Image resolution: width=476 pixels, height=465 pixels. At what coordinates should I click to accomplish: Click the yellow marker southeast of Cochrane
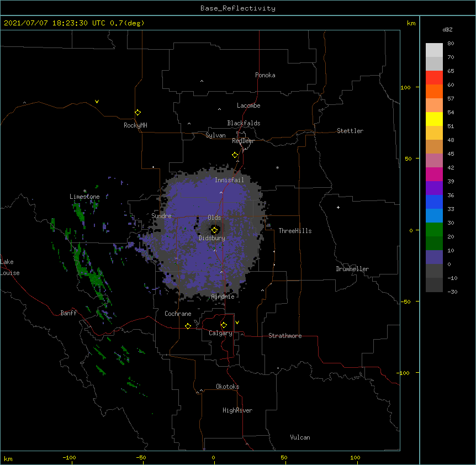(x=188, y=326)
